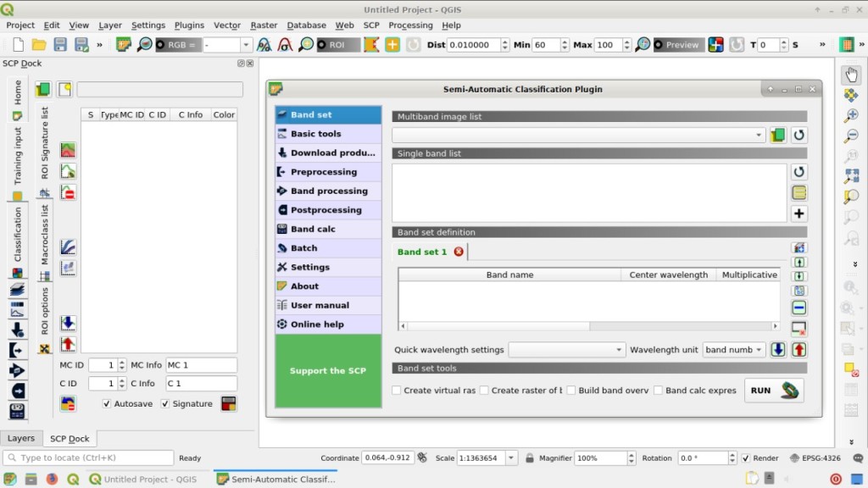Click the QGIS zoom in magnifier tool
868x488 pixels.
pos(851,115)
